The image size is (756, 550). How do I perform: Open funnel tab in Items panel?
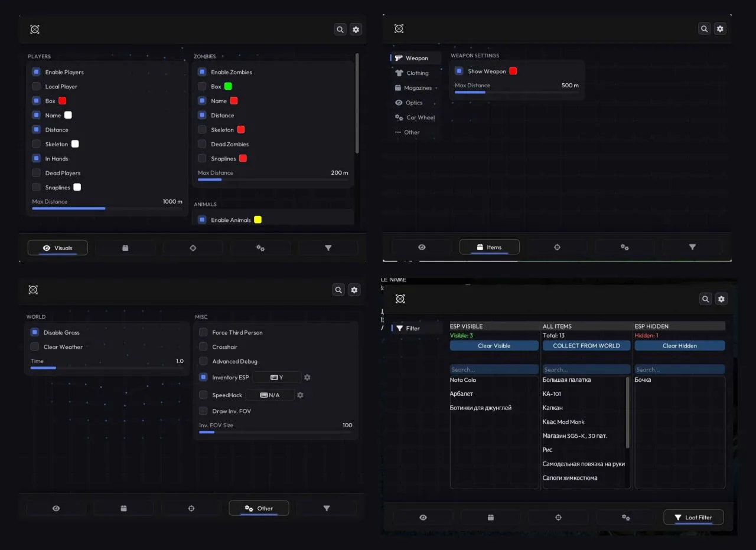[x=692, y=247]
